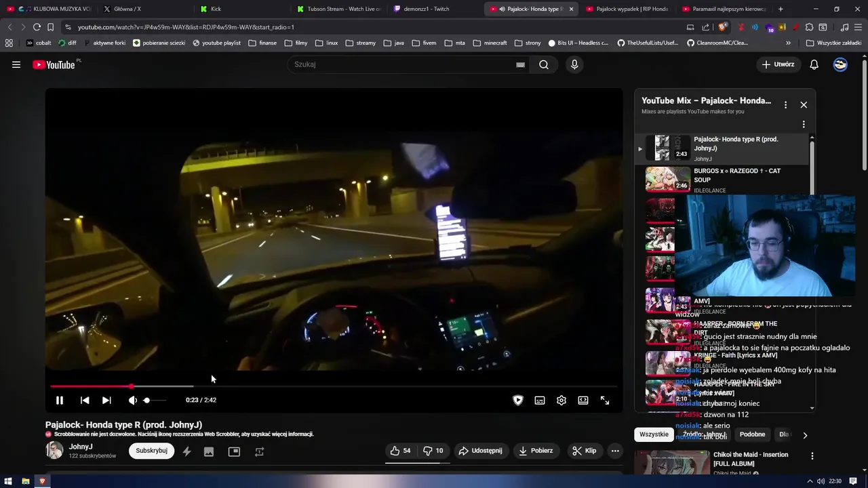Skip to previous video in playlist
Viewport: 868px width, 488px height.
(85, 401)
